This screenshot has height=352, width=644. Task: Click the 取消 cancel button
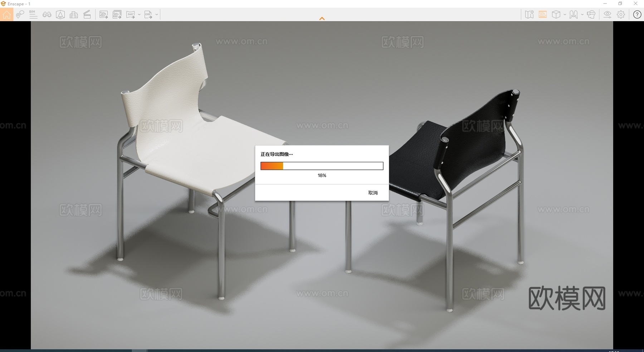[373, 193]
